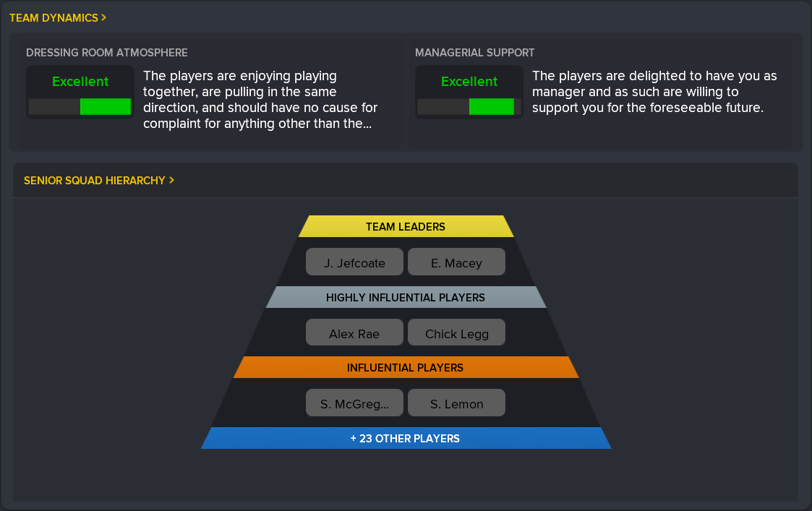Select player E. Macey in Team Leaders
The width and height of the screenshot is (812, 511).
coord(456,263)
